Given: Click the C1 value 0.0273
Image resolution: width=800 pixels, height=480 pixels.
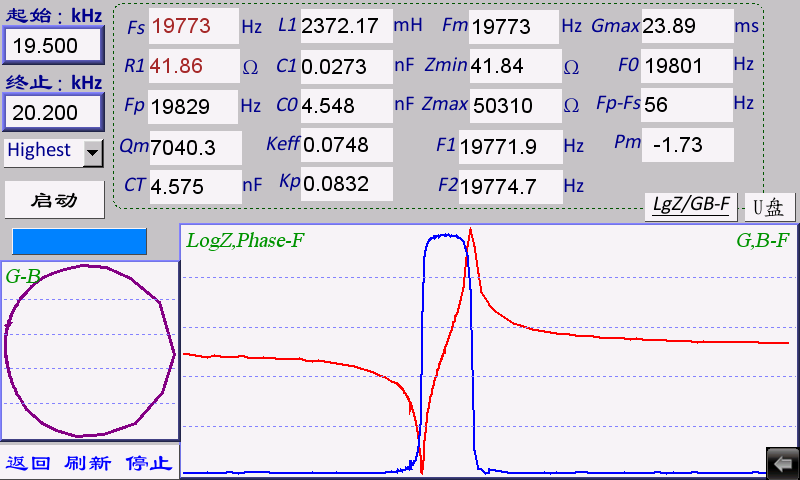Looking at the screenshot, I should pos(346,66).
